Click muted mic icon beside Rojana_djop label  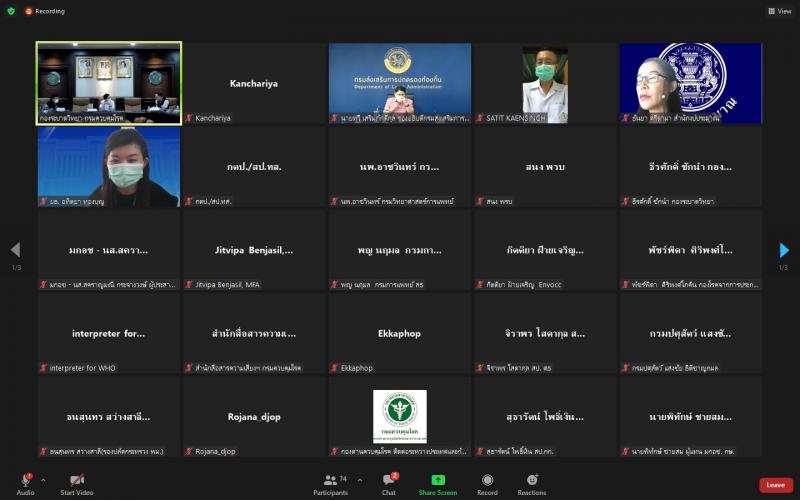click(189, 452)
